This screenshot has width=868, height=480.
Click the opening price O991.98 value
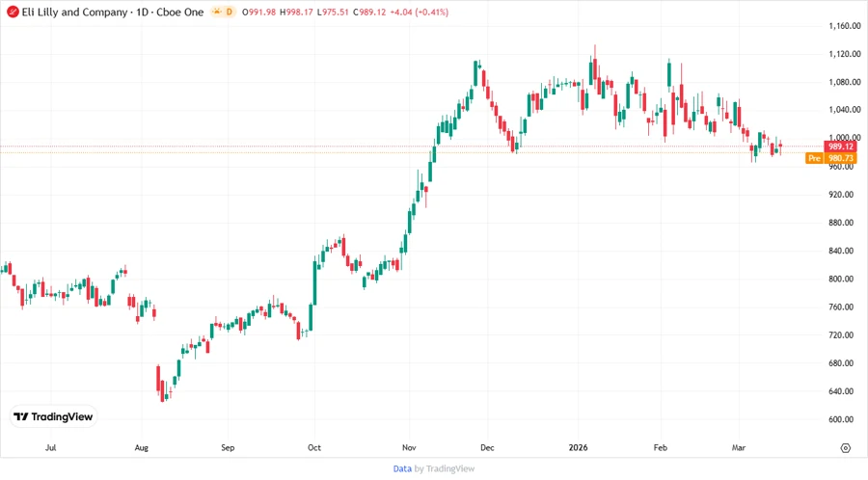click(x=258, y=12)
